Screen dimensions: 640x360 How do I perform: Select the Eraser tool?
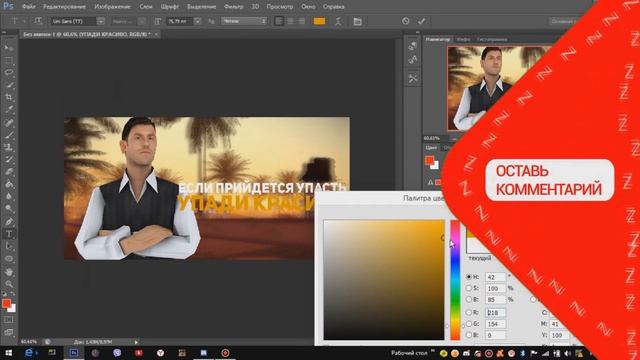click(9, 172)
